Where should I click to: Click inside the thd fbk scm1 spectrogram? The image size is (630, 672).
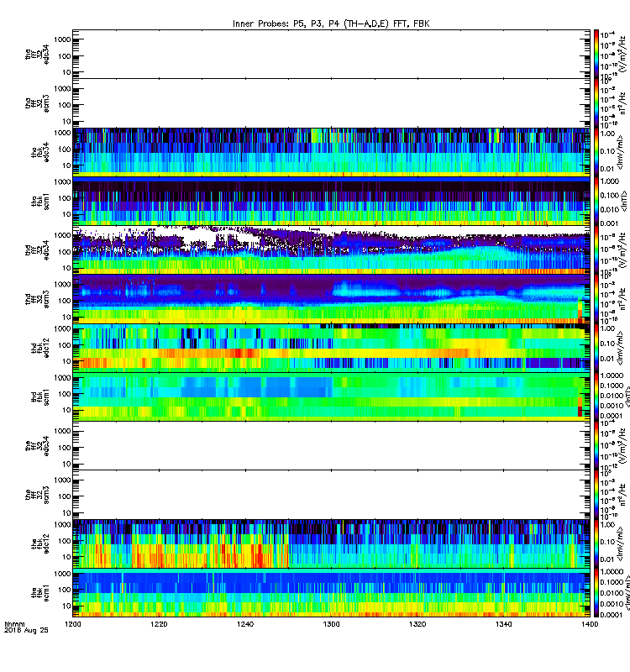click(331, 396)
